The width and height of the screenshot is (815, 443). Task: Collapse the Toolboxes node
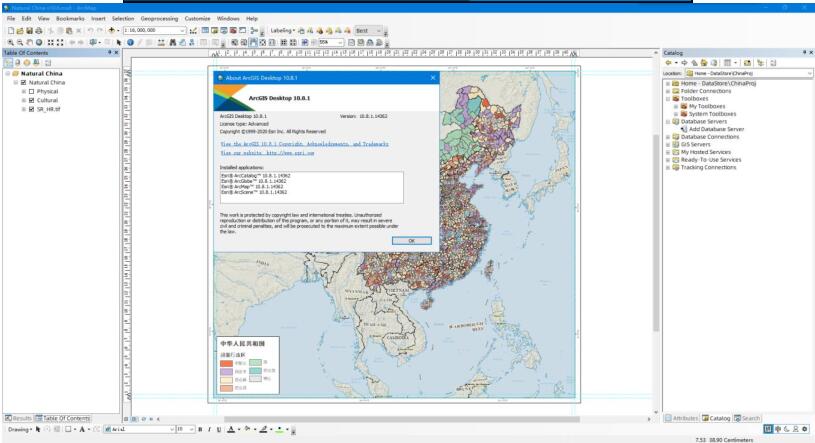tap(668, 98)
